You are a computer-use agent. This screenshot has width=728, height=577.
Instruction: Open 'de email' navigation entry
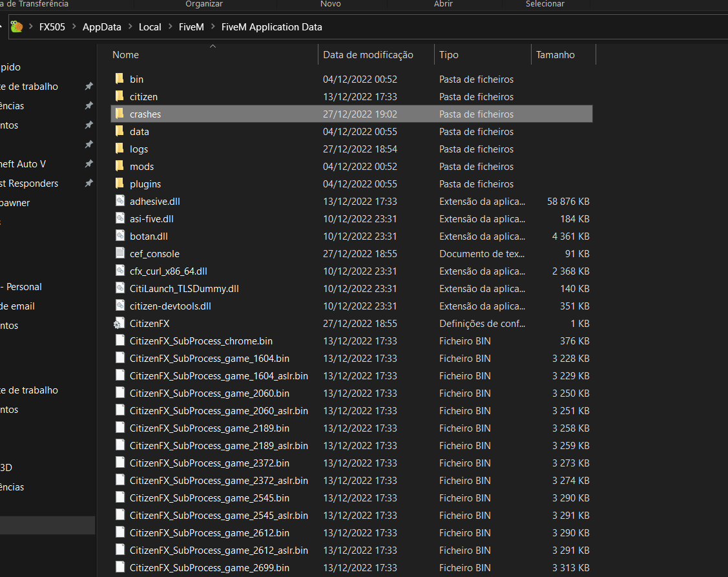(x=17, y=306)
